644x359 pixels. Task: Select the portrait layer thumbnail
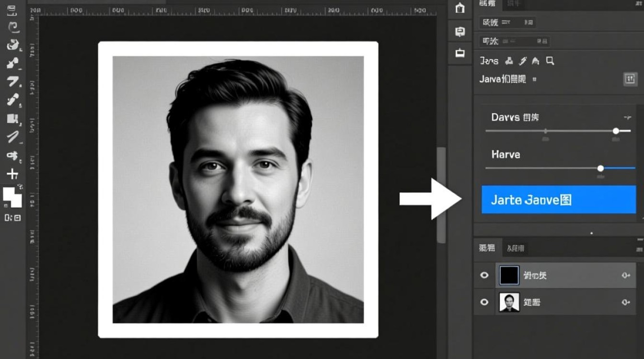pyautogui.click(x=509, y=302)
